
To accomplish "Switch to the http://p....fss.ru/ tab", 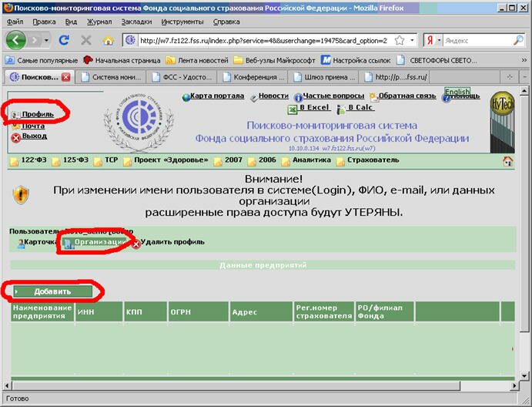I will pos(393,77).
